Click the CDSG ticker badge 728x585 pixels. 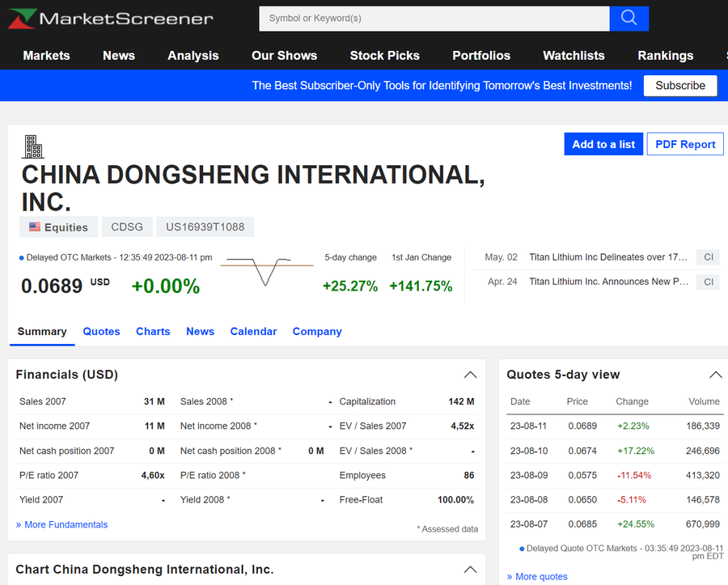click(x=127, y=227)
